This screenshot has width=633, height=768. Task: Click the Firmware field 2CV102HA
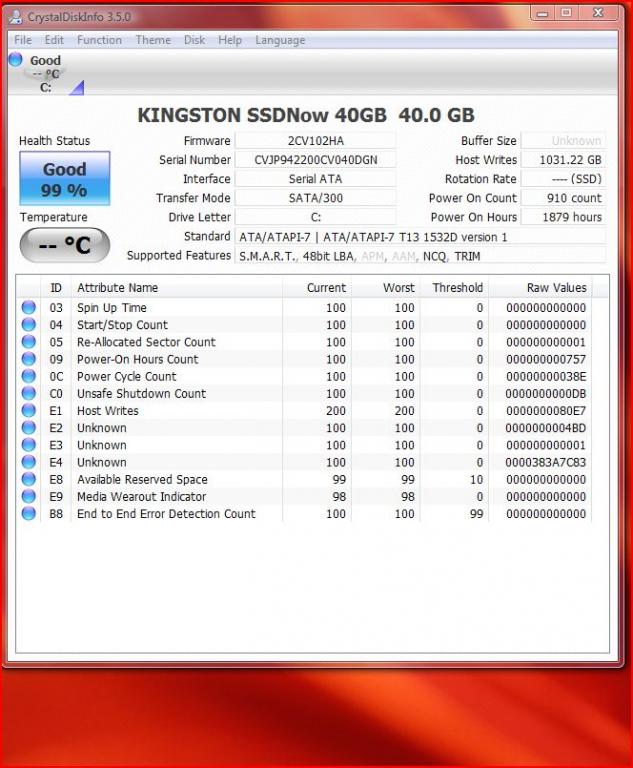coord(316,141)
